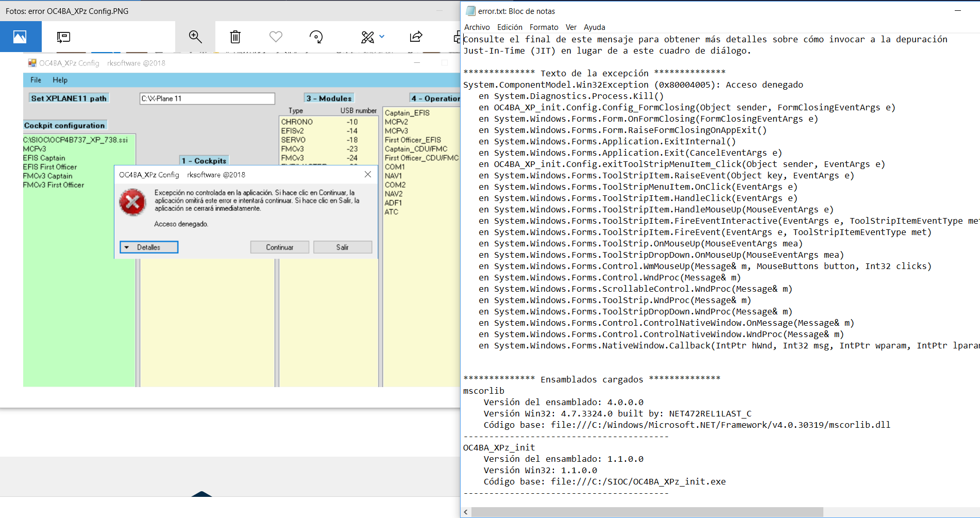Image resolution: width=980 pixels, height=518 pixels.
Task: Click the Notepad scrollbar left arrow
Action: coord(466,512)
